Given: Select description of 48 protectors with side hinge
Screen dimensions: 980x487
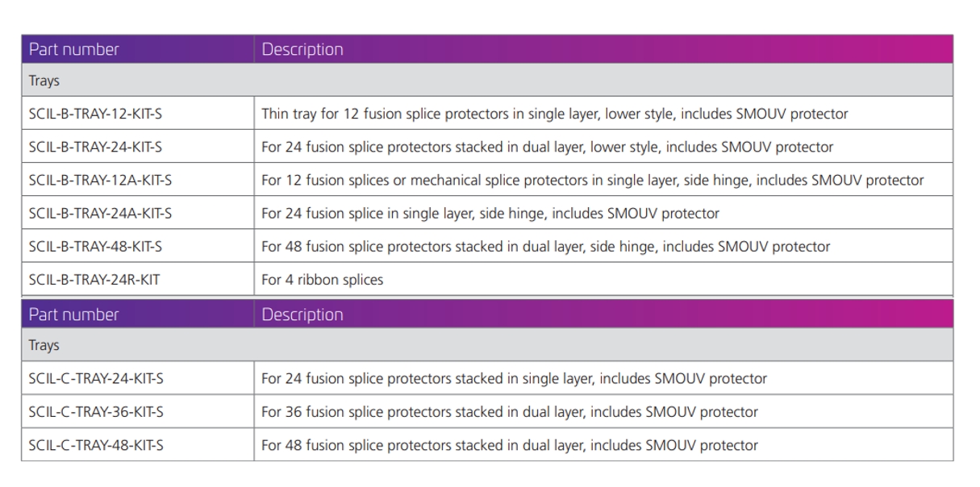Looking at the screenshot, I should point(546,246).
